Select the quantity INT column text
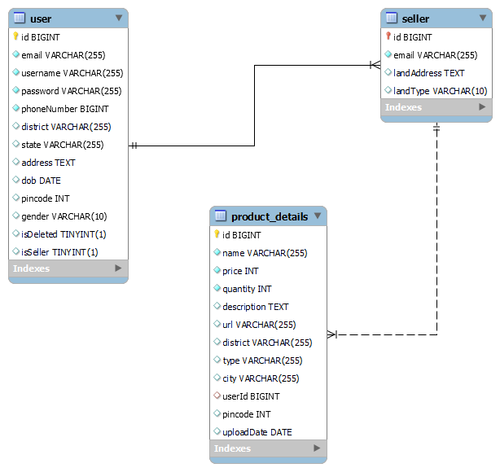Screen dimensions: 500x471 (247, 289)
